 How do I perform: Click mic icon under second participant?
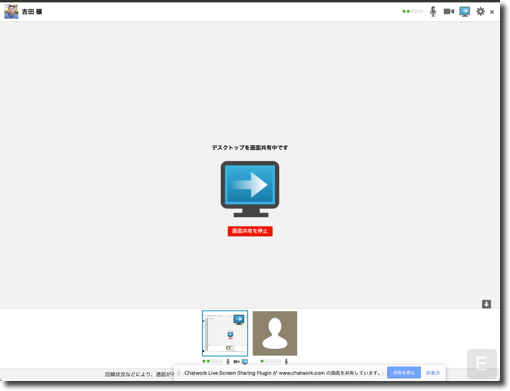click(286, 362)
